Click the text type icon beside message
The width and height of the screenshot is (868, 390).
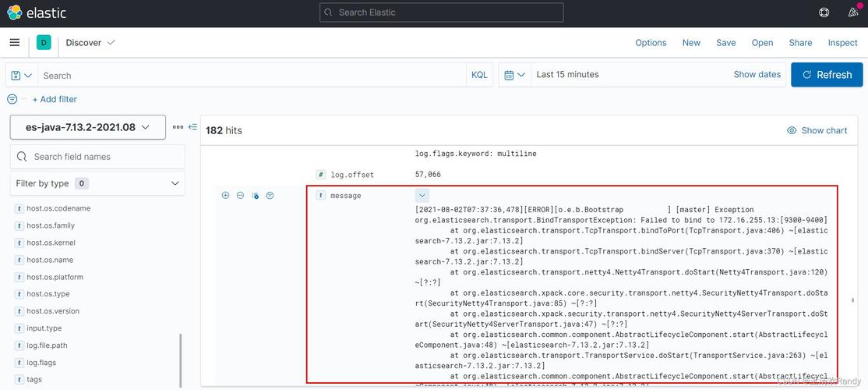[x=320, y=196]
